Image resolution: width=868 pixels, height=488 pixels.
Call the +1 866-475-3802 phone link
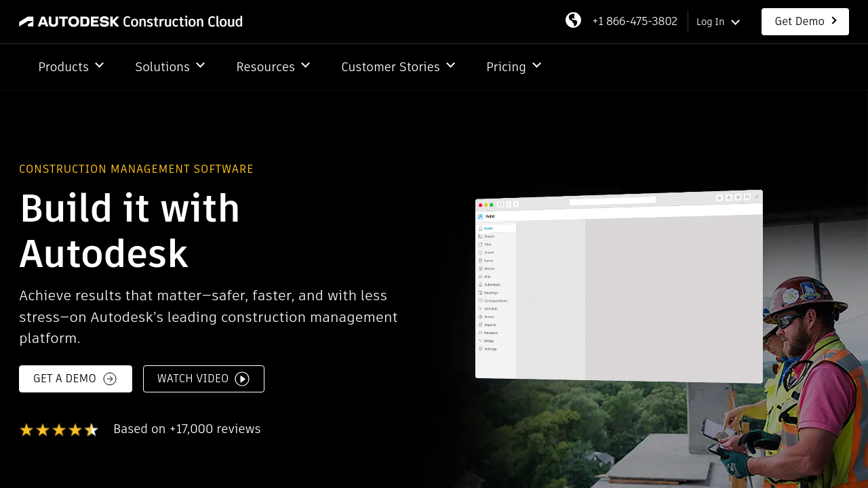(635, 21)
